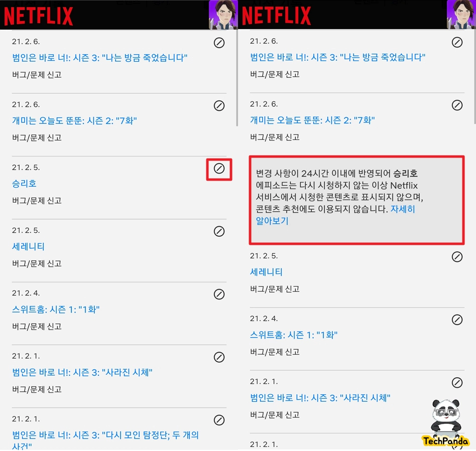Open 세레니티 title link in left panel
The height and width of the screenshot is (451, 476).
tap(28, 246)
